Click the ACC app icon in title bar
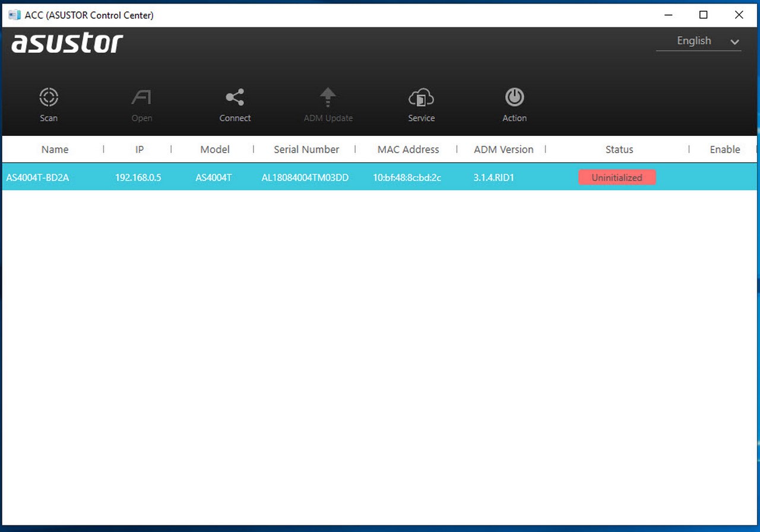The height and width of the screenshot is (532, 760). 14,15
